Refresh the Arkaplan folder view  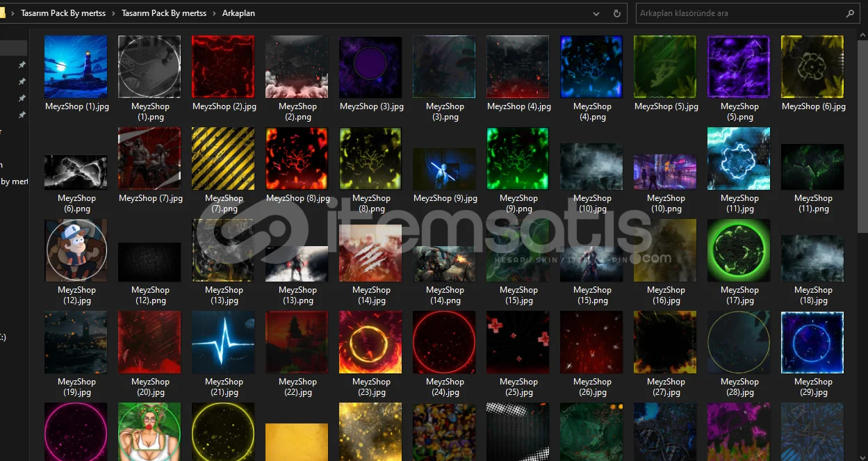coord(616,13)
